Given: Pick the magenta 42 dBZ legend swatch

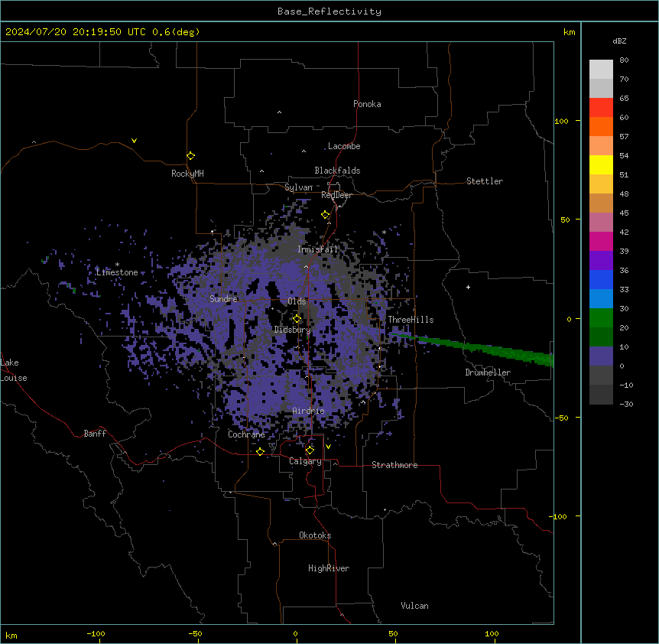Looking at the screenshot, I should point(601,241).
